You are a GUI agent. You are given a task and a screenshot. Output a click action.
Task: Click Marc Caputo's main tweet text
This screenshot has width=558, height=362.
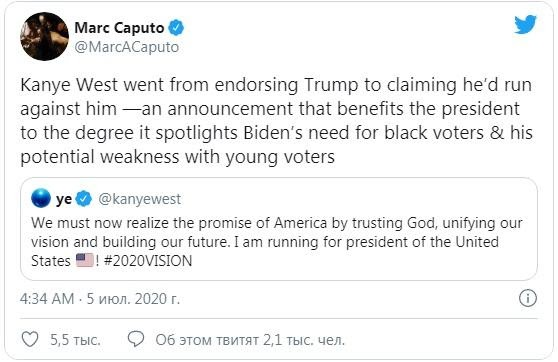point(276,120)
